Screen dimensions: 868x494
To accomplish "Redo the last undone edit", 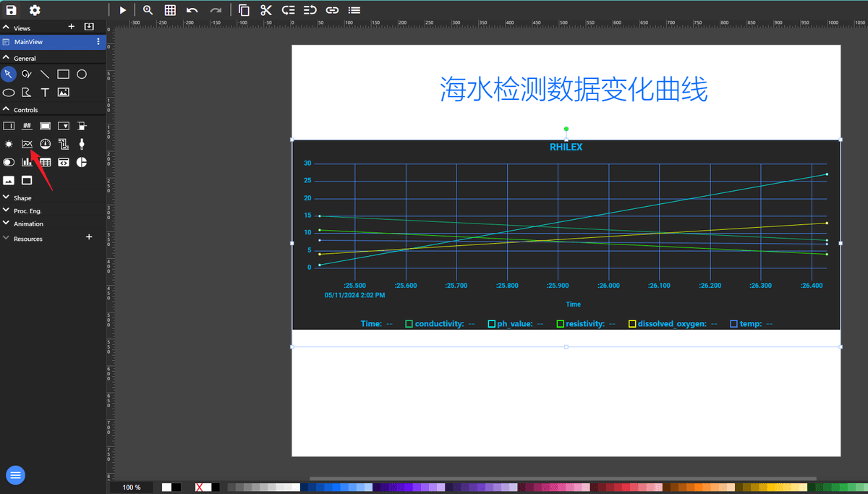I will click(x=216, y=10).
